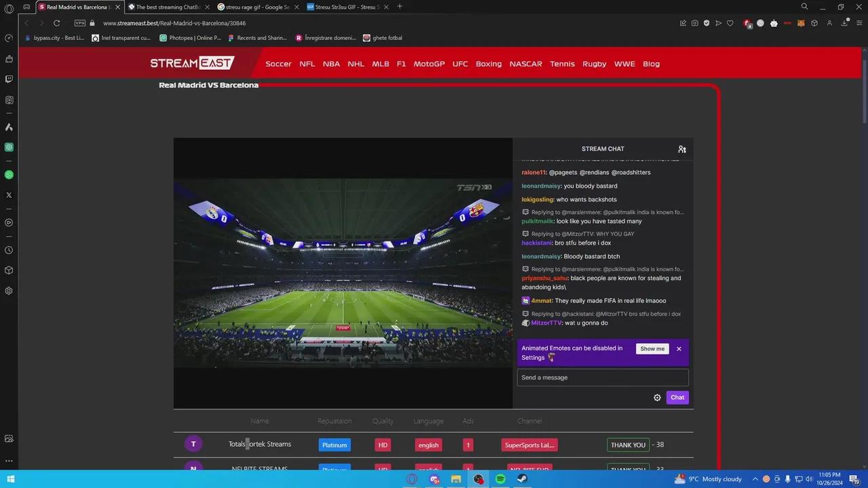Click the mitzorTTV username in chat
868x488 pixels.
coord(547,323)
